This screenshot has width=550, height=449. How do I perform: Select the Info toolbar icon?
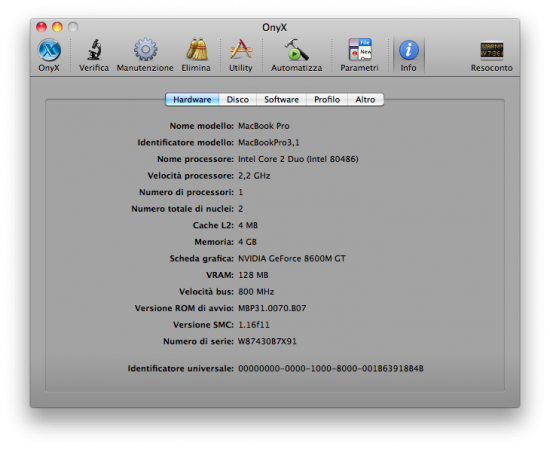pyautogui.click(x=409, y=55)
